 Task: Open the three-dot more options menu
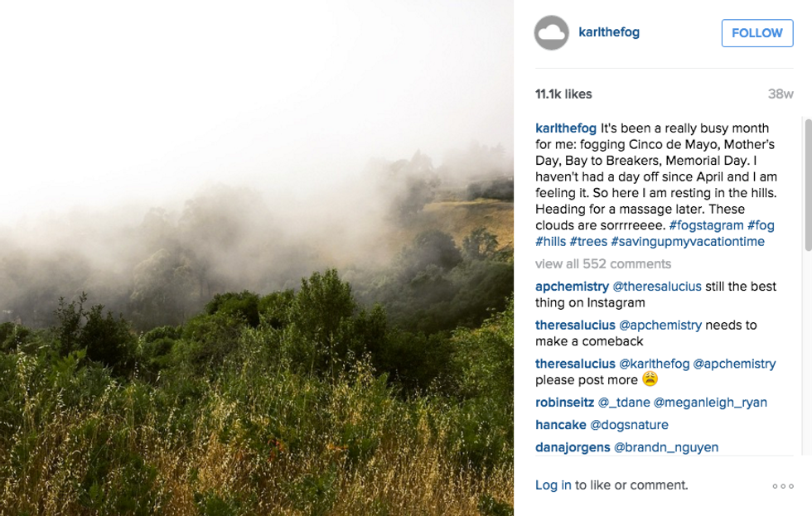(x=783, y=486)
